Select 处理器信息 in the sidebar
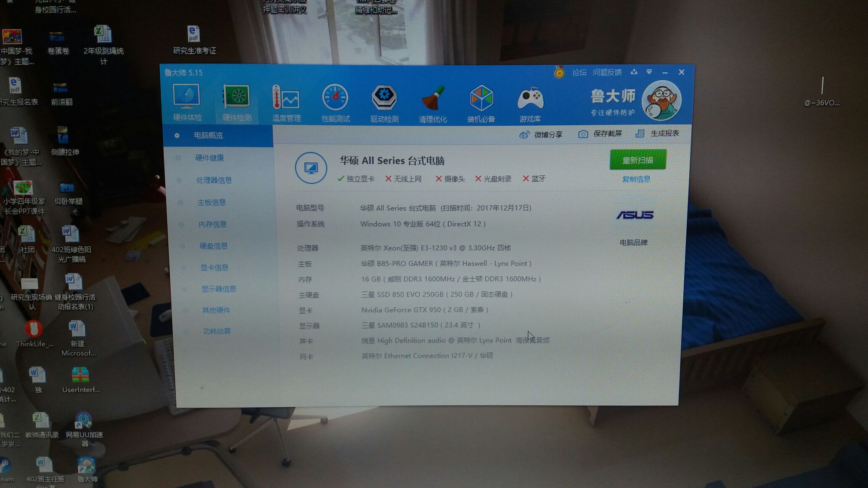This screenshot has width=868, height=488. [x=214, y=180]
